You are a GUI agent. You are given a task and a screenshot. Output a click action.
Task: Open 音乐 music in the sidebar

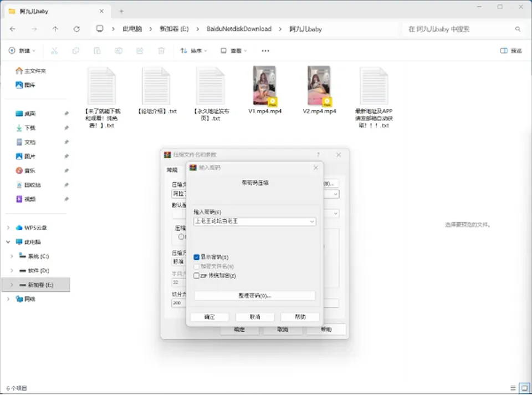[x=26, y=170]
